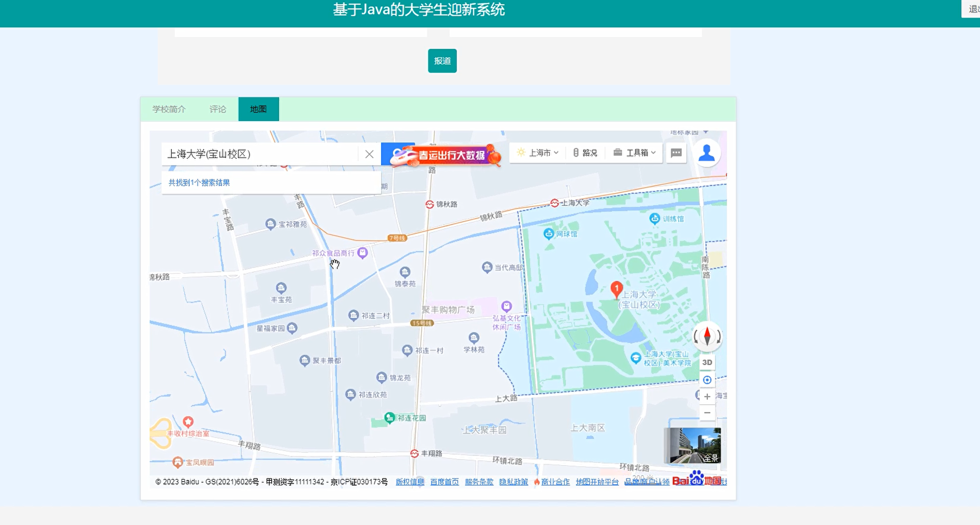The width and height of the screenshot is (980, 525).
Task: Zoom out with the minus button
Action: click(x=707, y=413)
